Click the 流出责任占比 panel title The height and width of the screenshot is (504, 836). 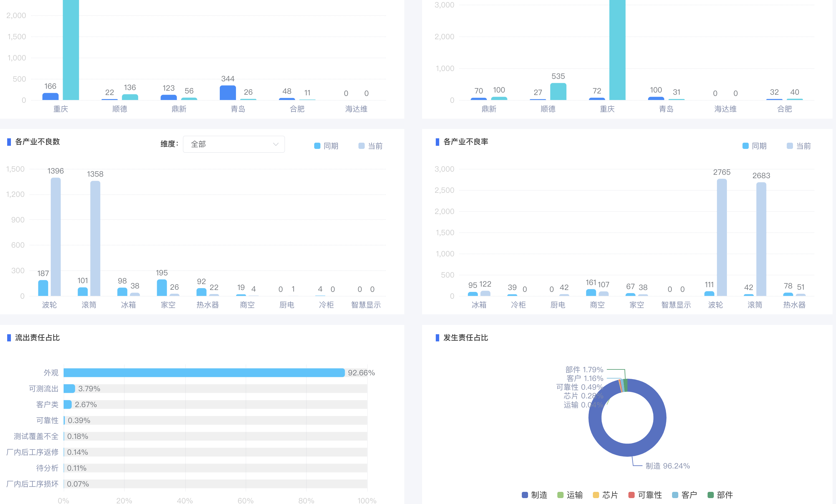(37, 338)
